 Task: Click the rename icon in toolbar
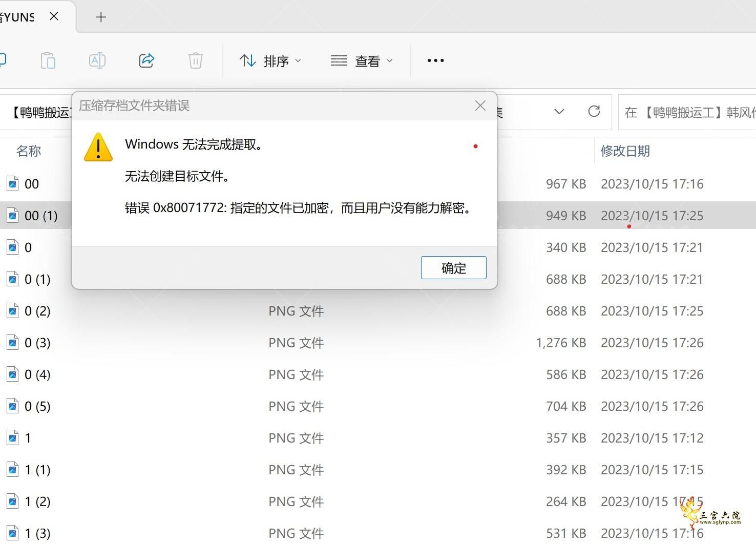click(x=97, y=60)
